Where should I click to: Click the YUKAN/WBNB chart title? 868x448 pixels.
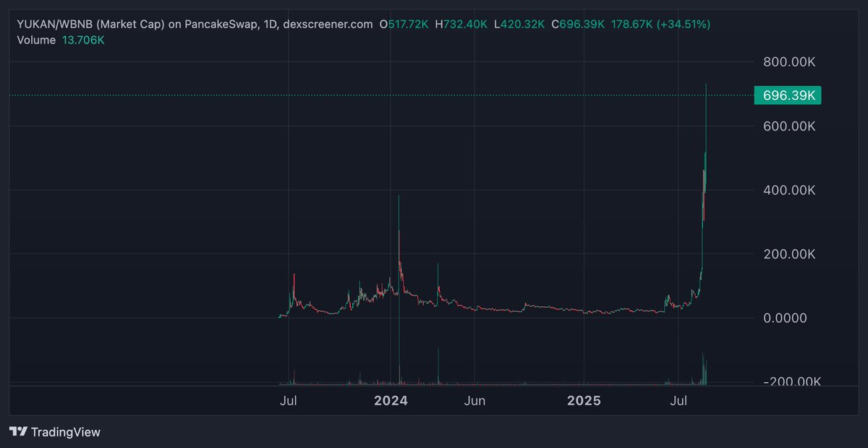(195, 24)
